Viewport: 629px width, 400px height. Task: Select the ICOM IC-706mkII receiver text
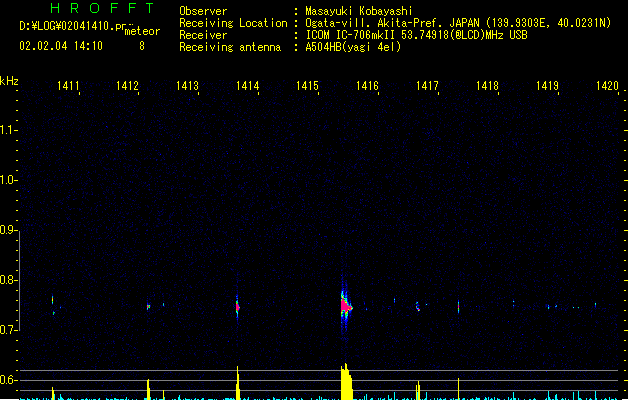[416, 35]
